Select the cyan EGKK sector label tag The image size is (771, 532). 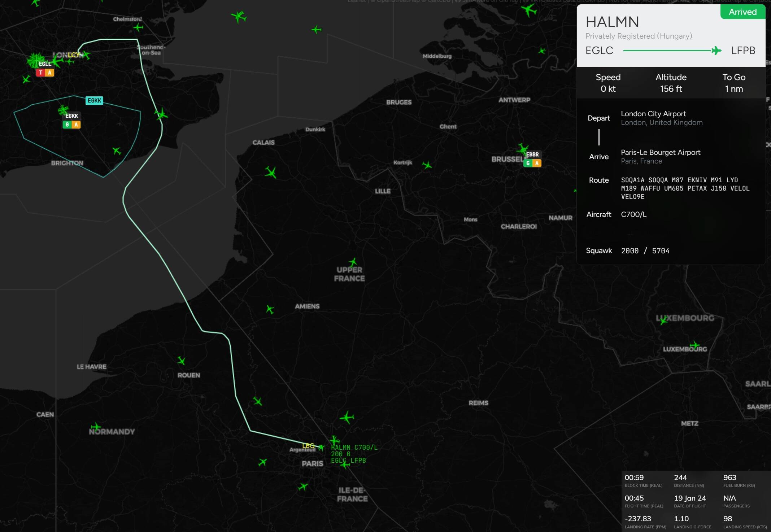(94, 101)
